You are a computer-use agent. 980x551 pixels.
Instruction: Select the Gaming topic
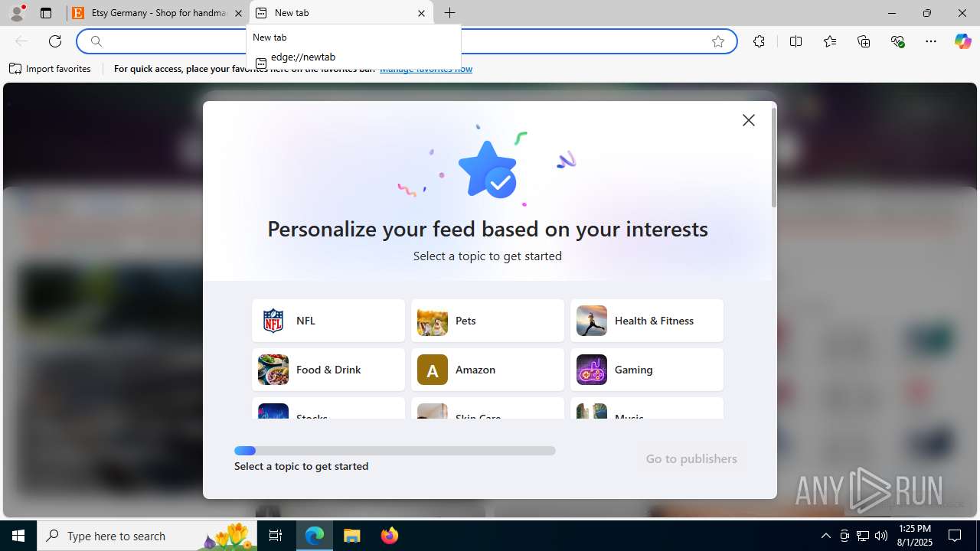pyautogui.click(x=647, y=370)
